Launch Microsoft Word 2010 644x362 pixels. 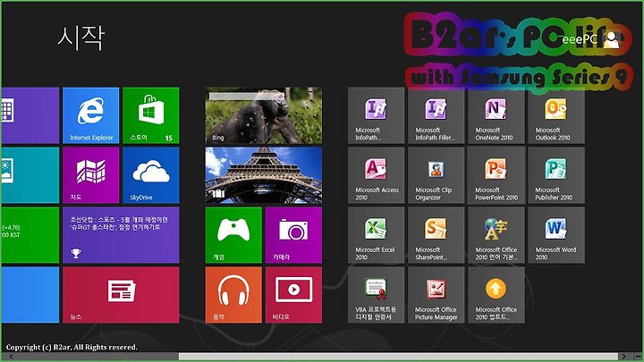pos(556,235)
